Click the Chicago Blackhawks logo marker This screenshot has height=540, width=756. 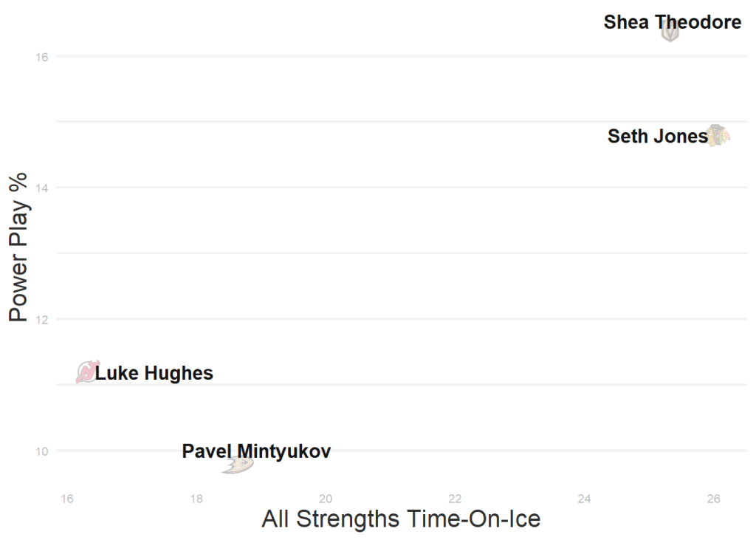coord(718,136)
